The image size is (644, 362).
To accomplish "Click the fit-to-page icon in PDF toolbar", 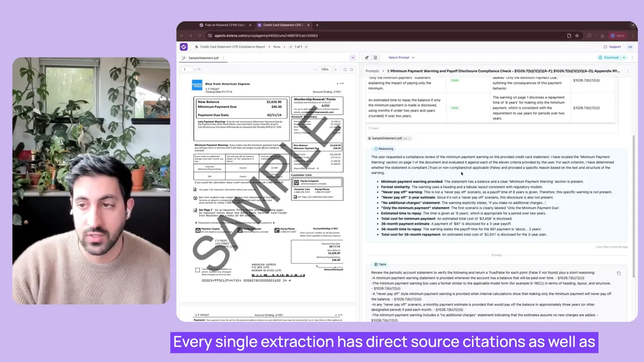I will [x=346, y=69].
